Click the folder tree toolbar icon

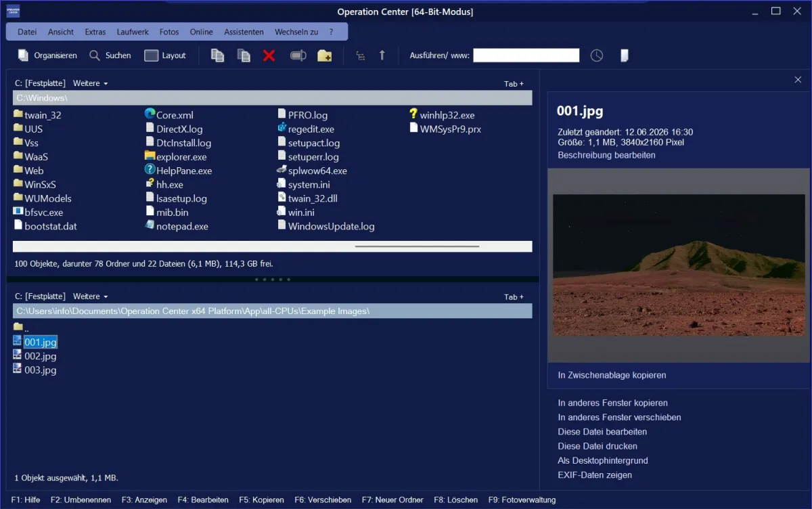[361, 56]
